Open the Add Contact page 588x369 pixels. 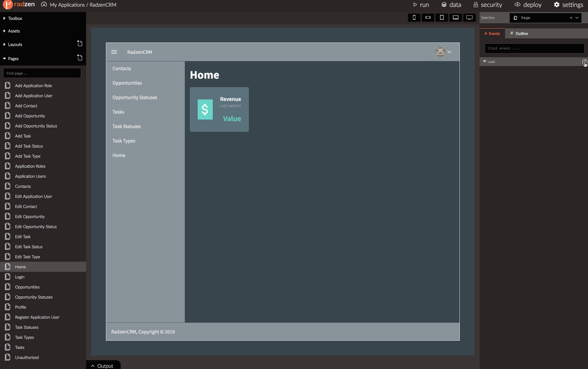click(x=26, y=106)
